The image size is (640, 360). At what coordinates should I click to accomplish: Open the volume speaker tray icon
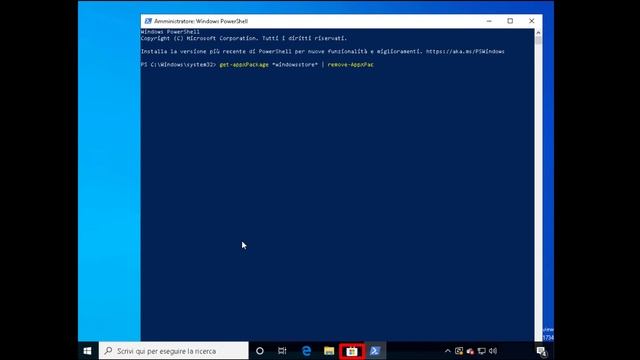(493, 351)
